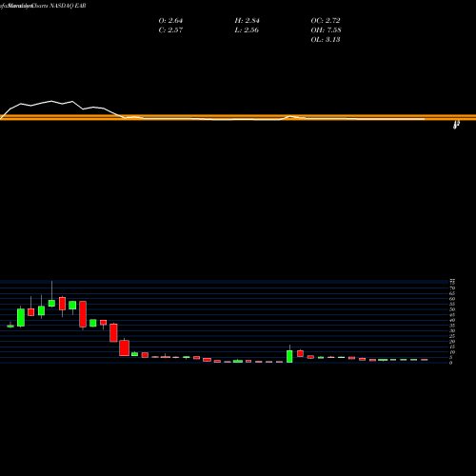Click the close price value C: 2.57
This screenshot has width=476, height=476.
pyautogui.click(x=170, y=30)
